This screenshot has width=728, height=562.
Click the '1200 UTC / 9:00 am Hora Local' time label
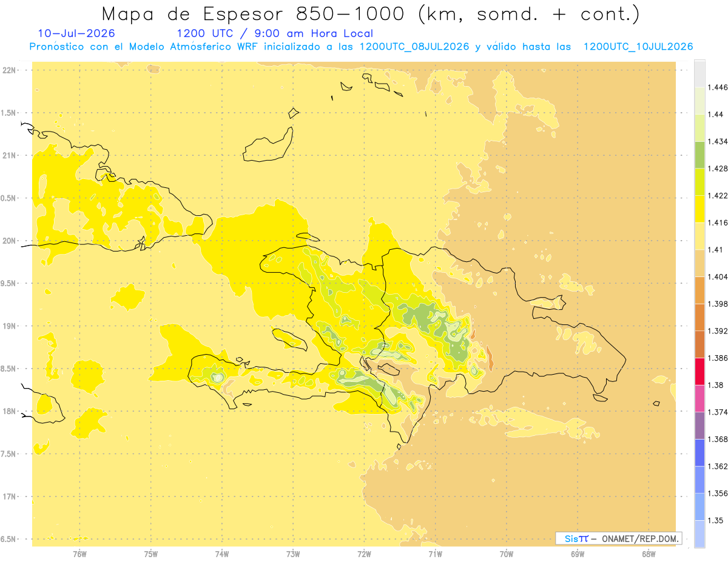tap(275, 34)
